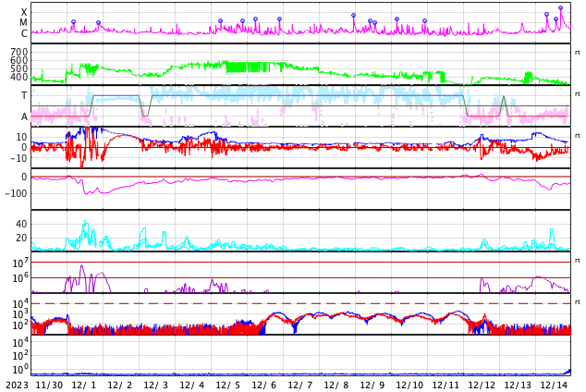The height and width of the screenshot is (392, 586).
Task: Click the X flare class label
Action: (24, 12)
